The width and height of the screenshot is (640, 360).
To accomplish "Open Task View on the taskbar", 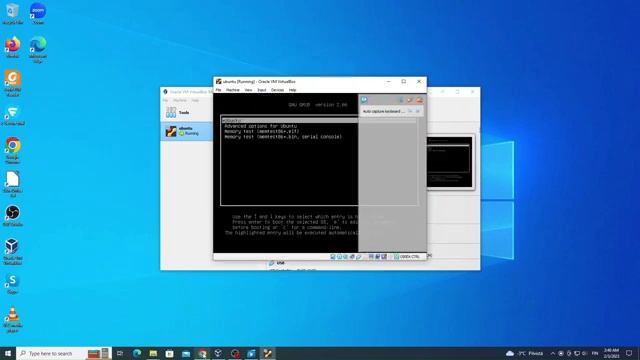I will tap(120, 353).
